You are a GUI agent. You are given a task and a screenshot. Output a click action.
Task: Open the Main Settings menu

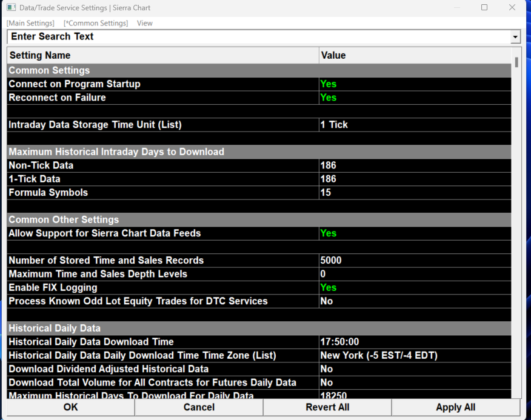point(30,23)
